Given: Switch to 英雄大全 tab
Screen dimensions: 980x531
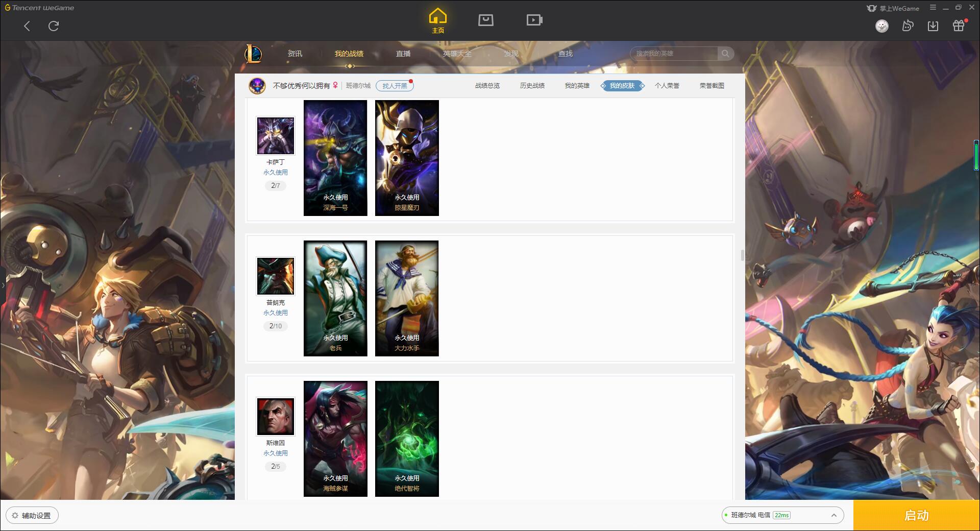Looking at the screenshot, I should coord(457,54).
